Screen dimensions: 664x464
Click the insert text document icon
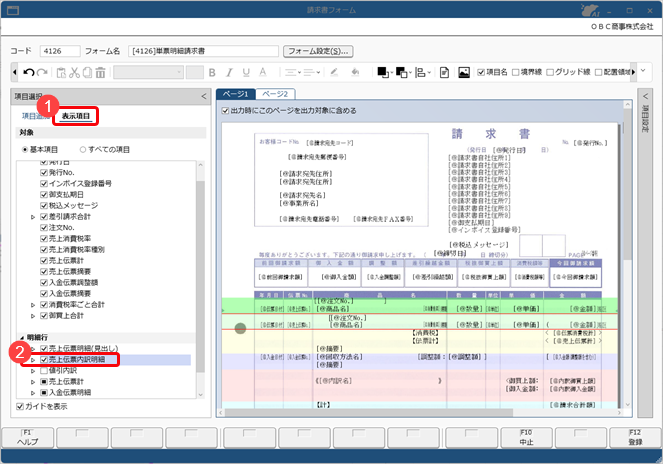point(444,72)
